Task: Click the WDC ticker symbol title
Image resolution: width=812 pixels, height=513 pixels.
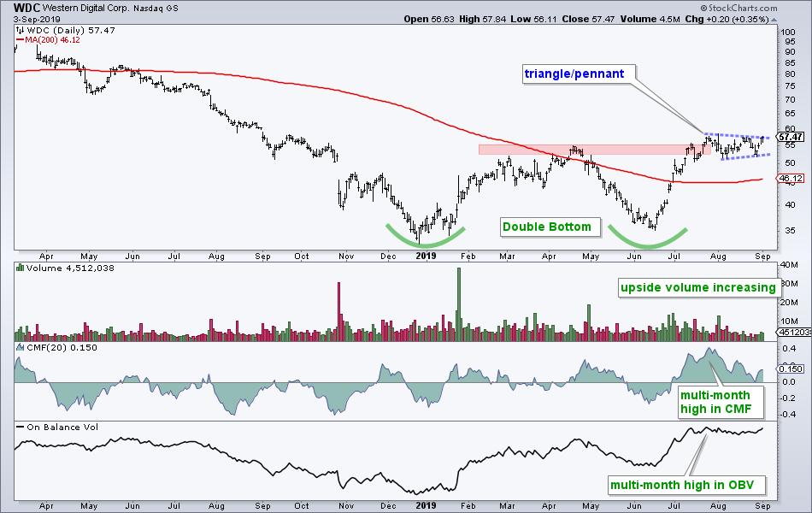Action: 26,9
